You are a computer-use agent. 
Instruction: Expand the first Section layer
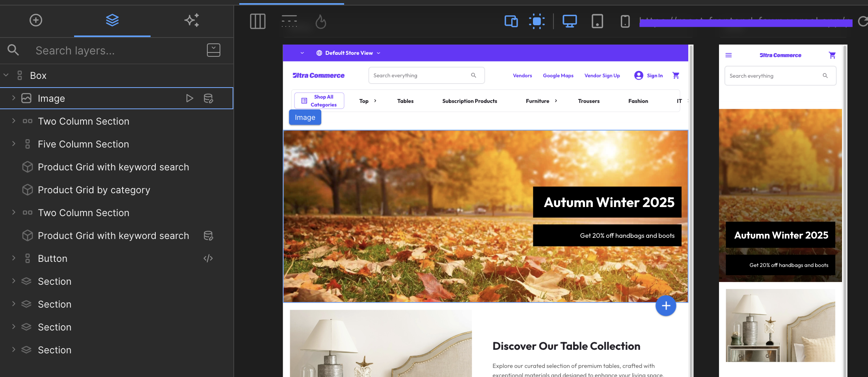14,281
